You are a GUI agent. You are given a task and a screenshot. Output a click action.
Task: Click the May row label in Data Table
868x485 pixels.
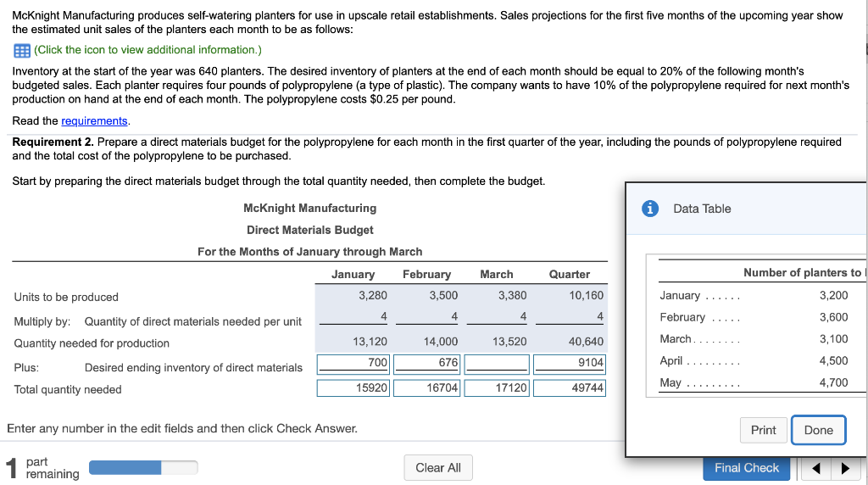(670, 382)
